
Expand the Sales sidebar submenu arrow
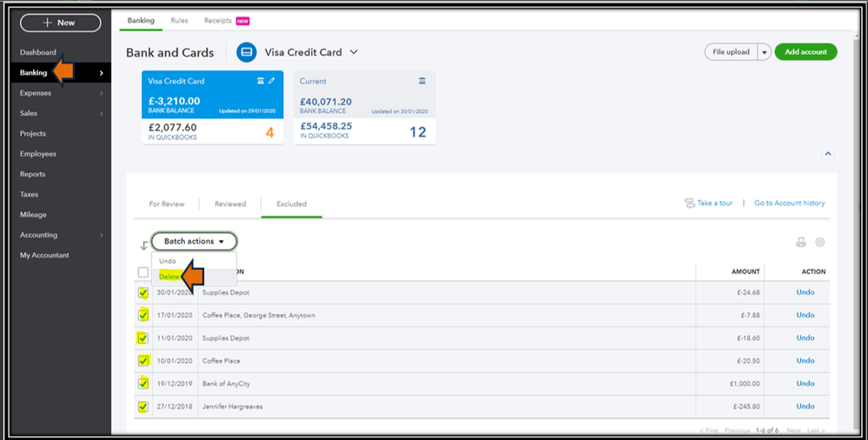pos(102,114)
